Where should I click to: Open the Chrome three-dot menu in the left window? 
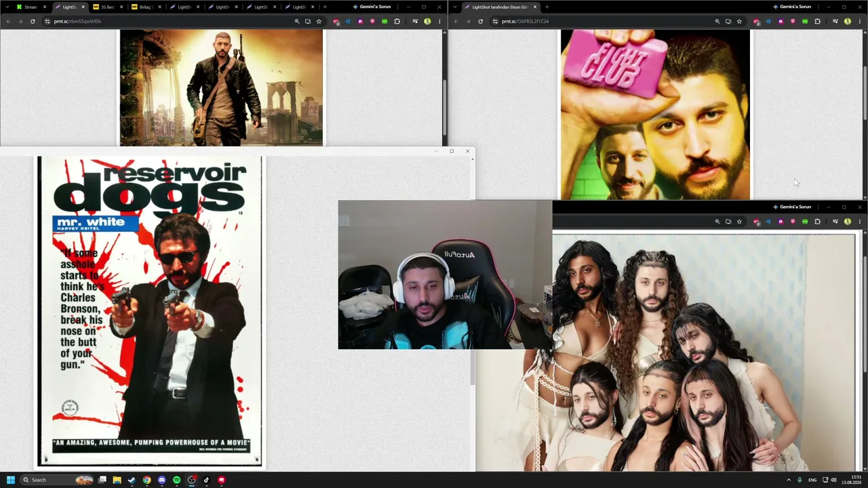pyautogui.click(x=439, y=21)
